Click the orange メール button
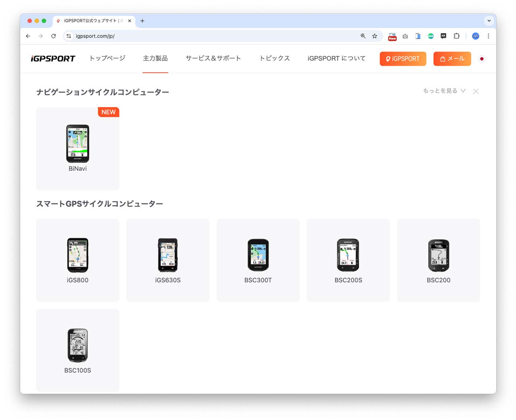 point(452,59)
